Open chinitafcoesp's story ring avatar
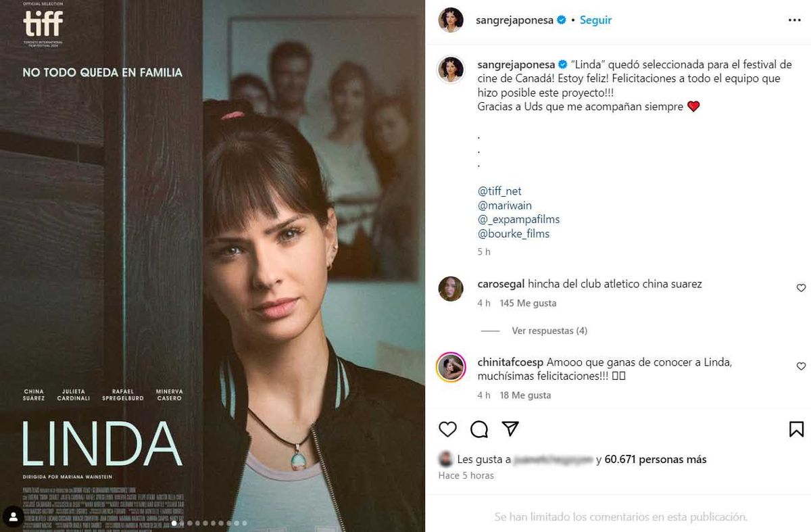Viewport: 811px width, 532px height. tap(451, 367)
